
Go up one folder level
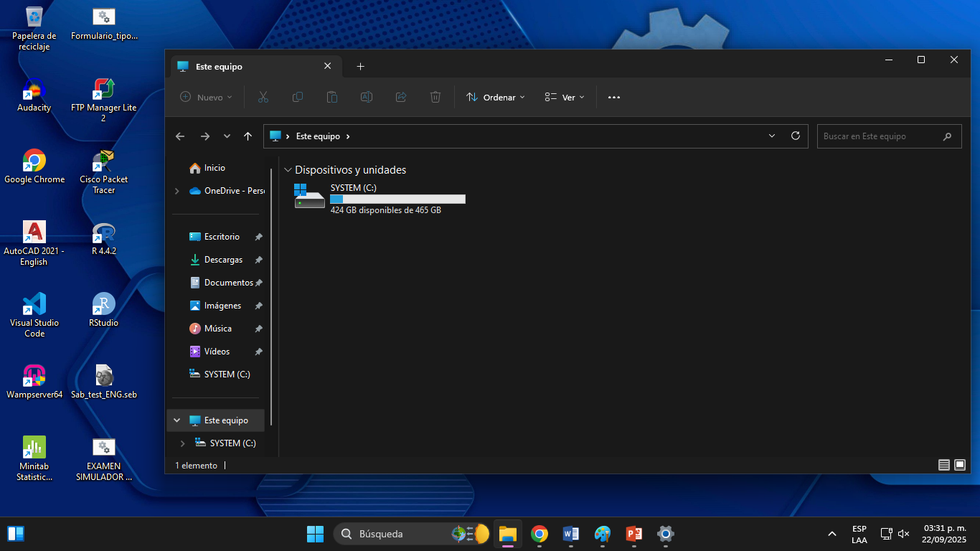248,136
